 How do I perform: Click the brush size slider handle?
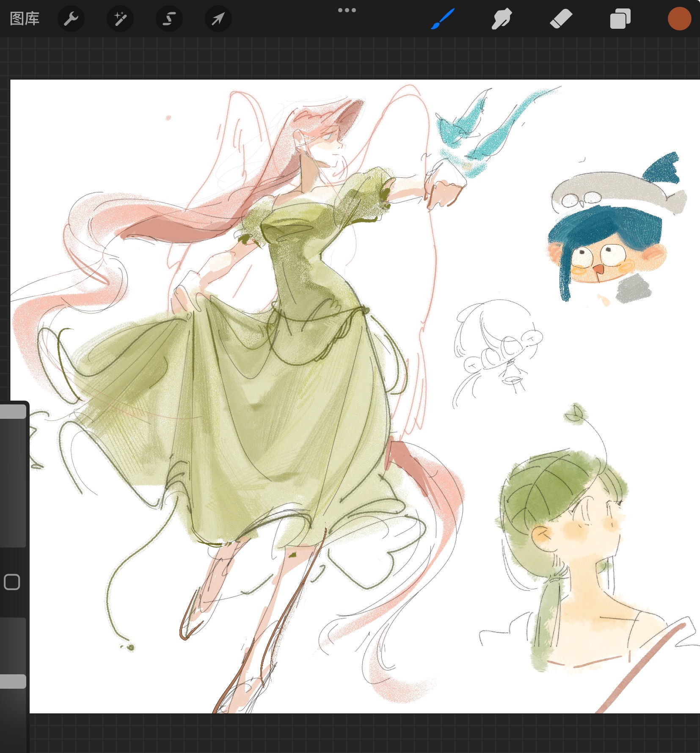pyautogui.click(x=13, y=412)
